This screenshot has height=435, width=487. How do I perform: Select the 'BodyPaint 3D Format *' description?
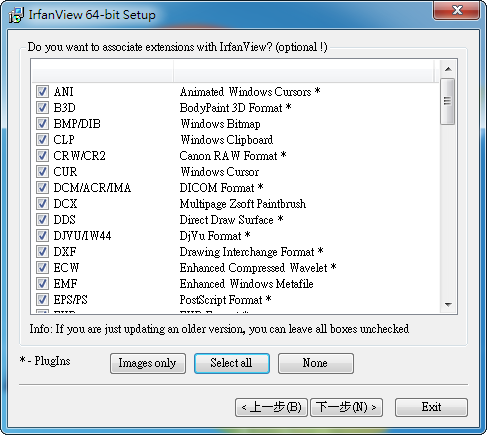click(x=235, y=108)
